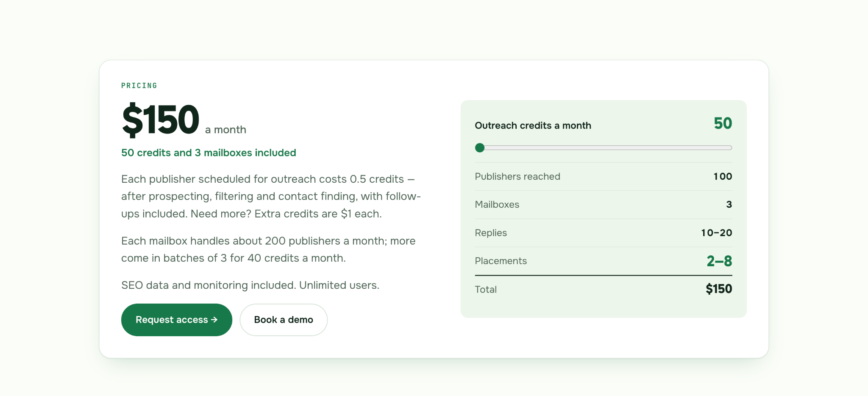The width and height of the screenshot is (868, 396).
Task: Click the Mailboxes value 3
Action: 729,204
